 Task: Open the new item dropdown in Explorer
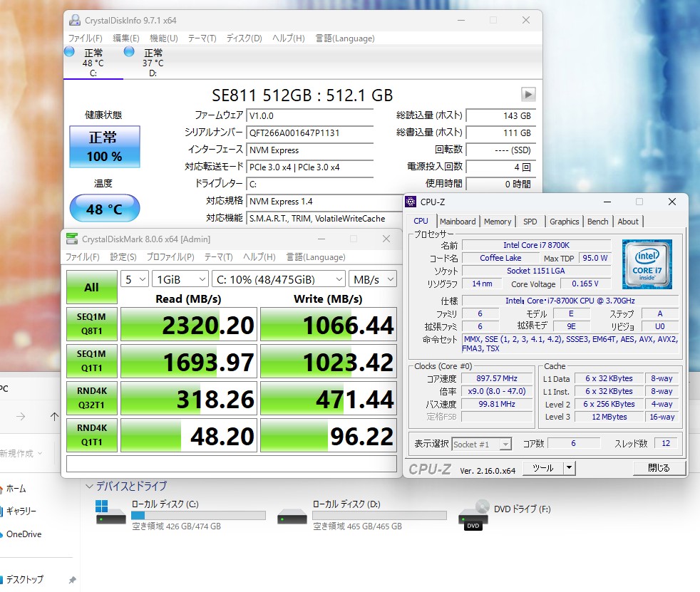point(21,453)
